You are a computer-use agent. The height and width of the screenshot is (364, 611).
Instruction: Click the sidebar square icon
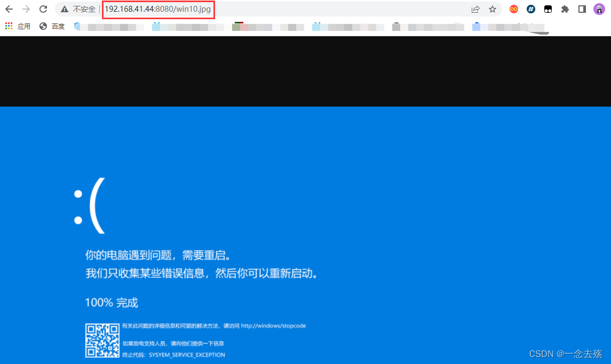[x=582, y=9]
